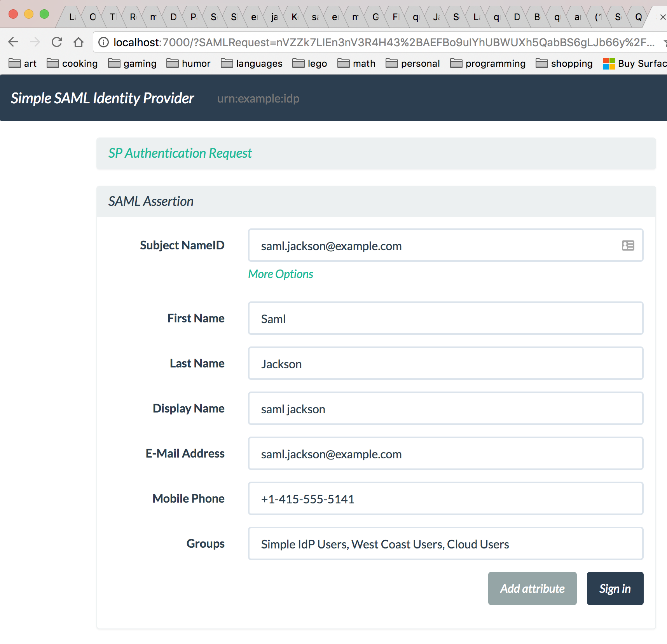The height and width of the screenshot is (644, 667).
Task: Click the Last Name input field
Action: pyautogui.click(x=446, y=363)
